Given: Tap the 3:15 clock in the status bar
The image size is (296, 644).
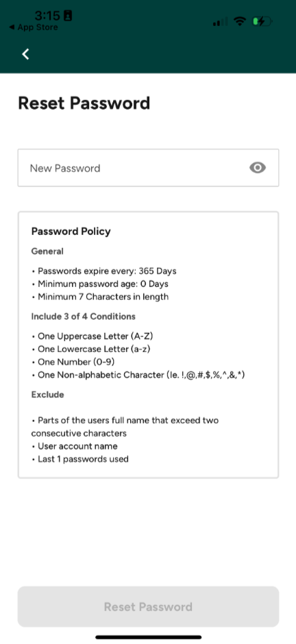Looking at the screenshot, I should [x=48, y=15].
